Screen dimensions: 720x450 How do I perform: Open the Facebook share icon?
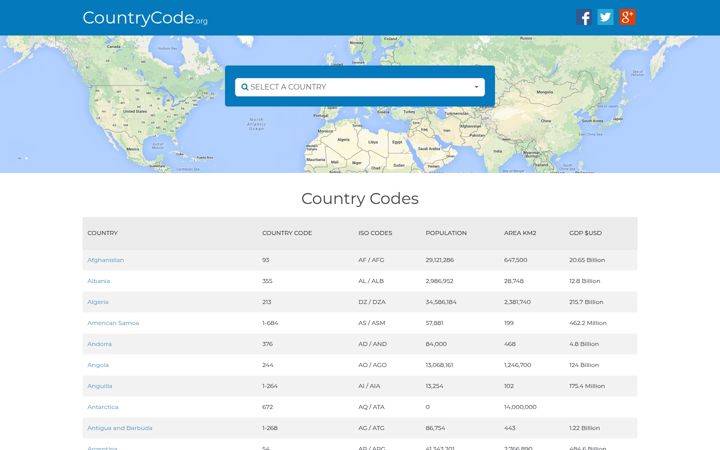584,17
